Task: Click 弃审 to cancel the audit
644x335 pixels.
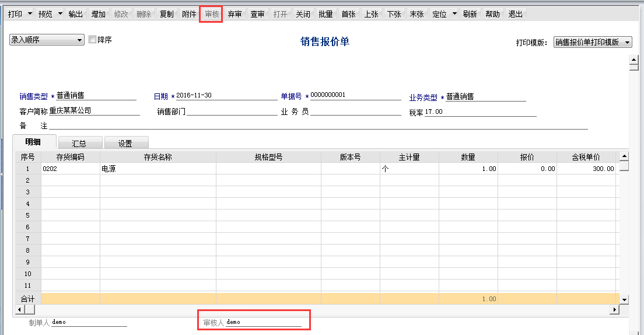Action: pos(235,14)
